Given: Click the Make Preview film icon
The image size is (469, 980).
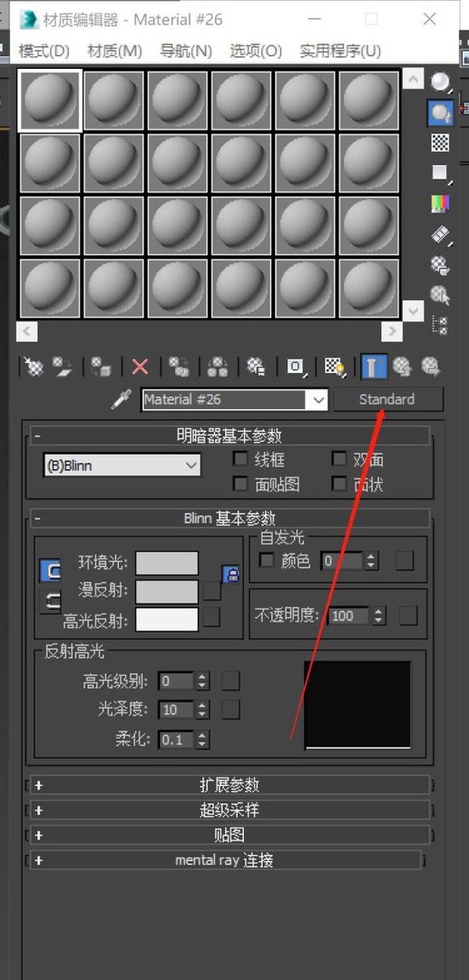Looking at the screenshot, I should [x=440, y=234].
